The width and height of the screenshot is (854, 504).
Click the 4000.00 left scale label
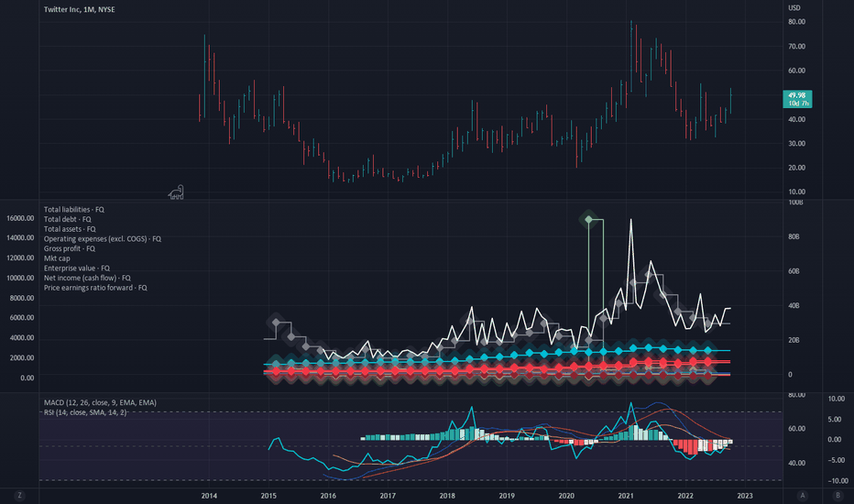(x=22, y=338)
